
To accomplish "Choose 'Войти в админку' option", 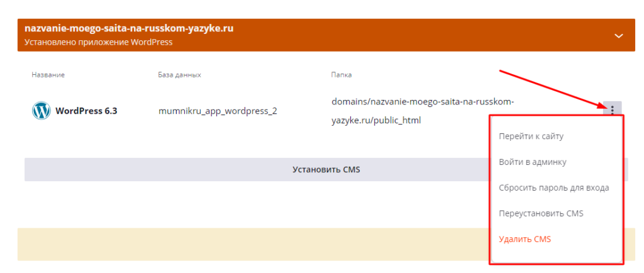I will 533,162.
